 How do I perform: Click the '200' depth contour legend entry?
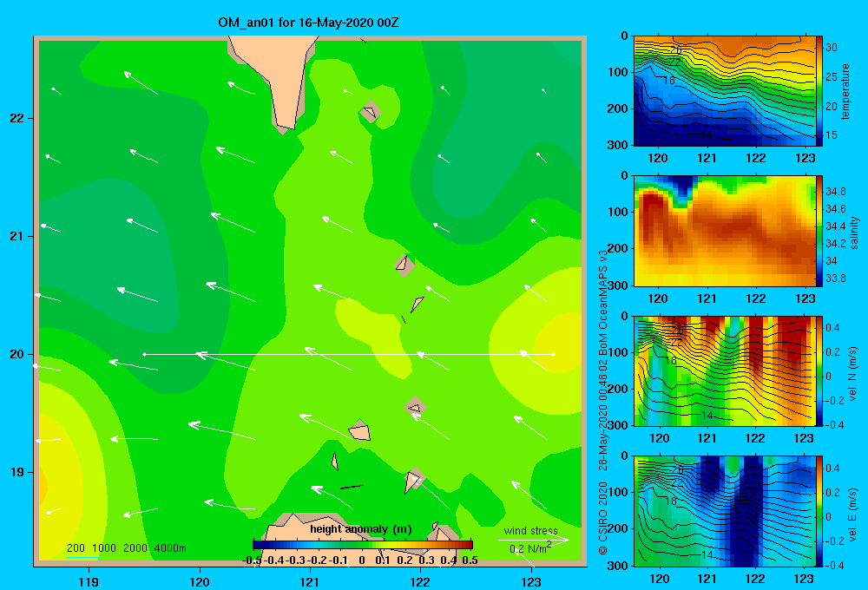76,548
